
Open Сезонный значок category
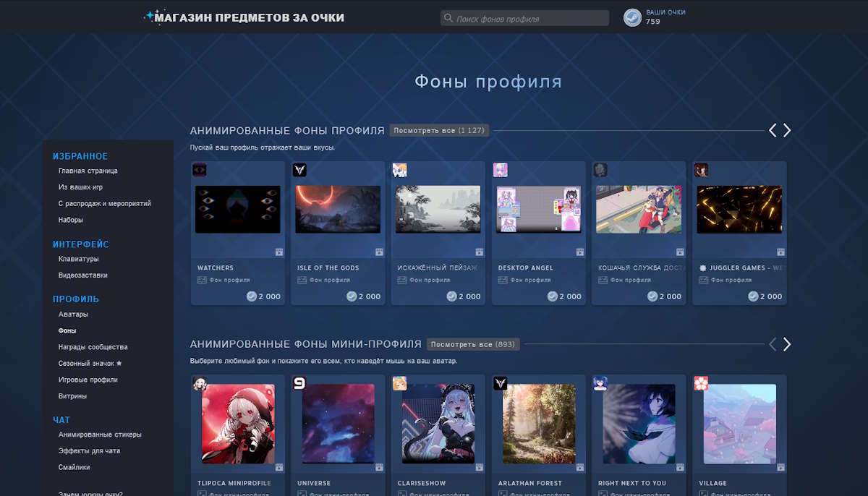[x=90, y=364]
